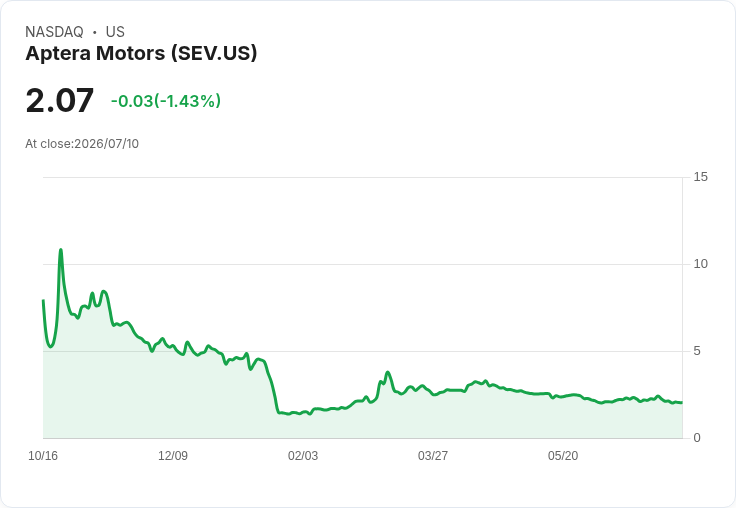
Task: Click the rightmost end of the price line
Action: [x=682, y=402]
